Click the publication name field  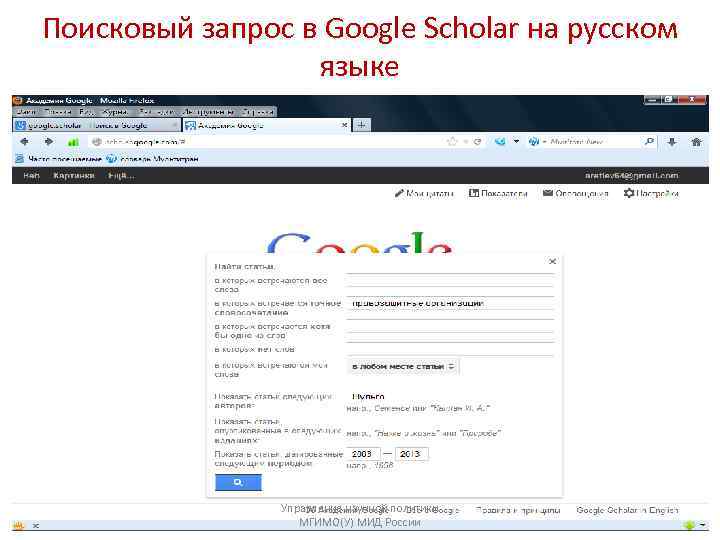tap(450, 422)
